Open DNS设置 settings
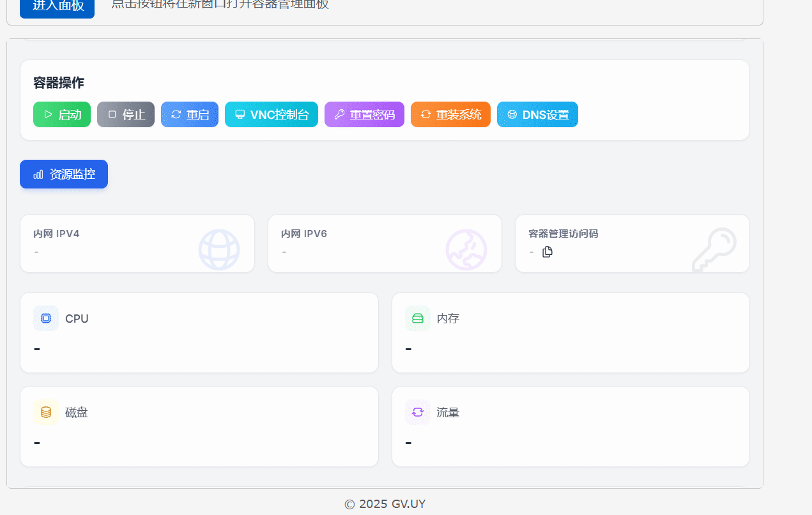The width and height of the screenshot is (812, 515). coord(537,114)
